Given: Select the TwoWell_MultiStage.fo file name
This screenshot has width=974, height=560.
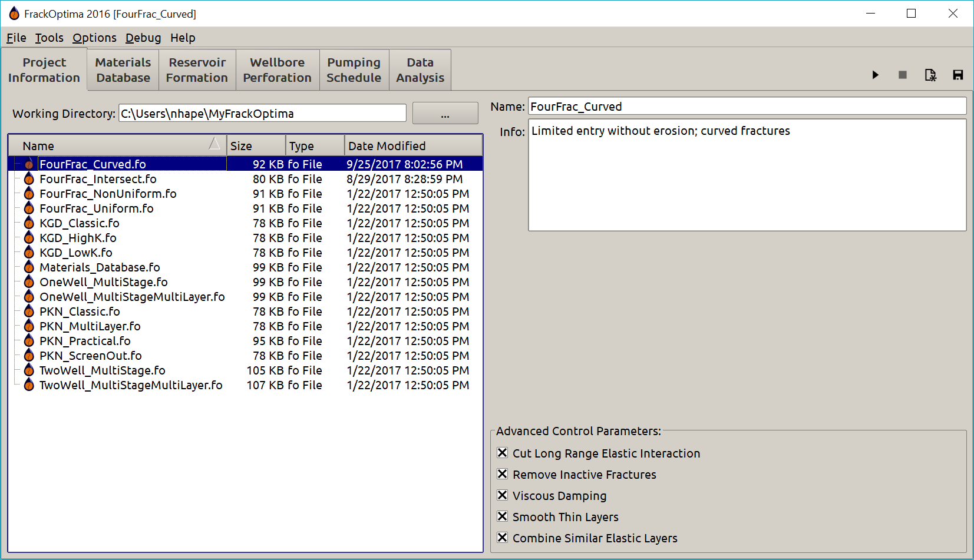Looking at the screenshot, I should click(x=103, y=370).
